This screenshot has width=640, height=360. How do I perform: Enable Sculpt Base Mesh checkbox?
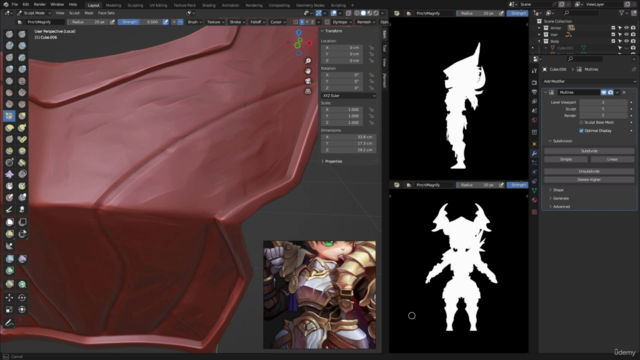click(x=581, y=122)
